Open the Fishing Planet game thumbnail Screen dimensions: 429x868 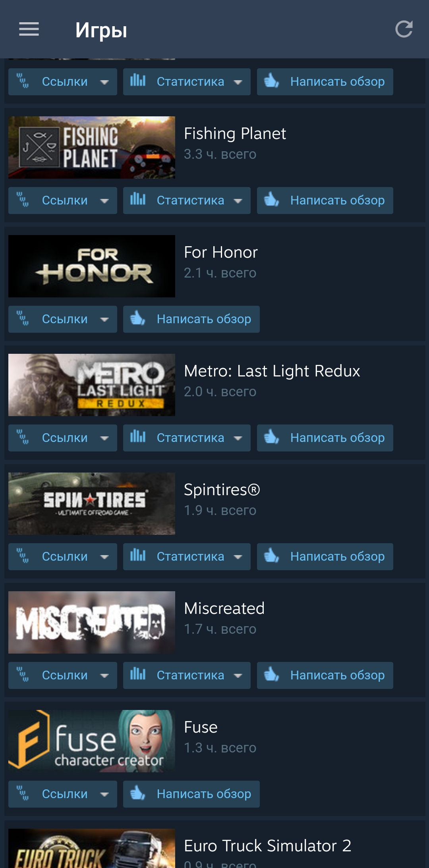(92, 147)
